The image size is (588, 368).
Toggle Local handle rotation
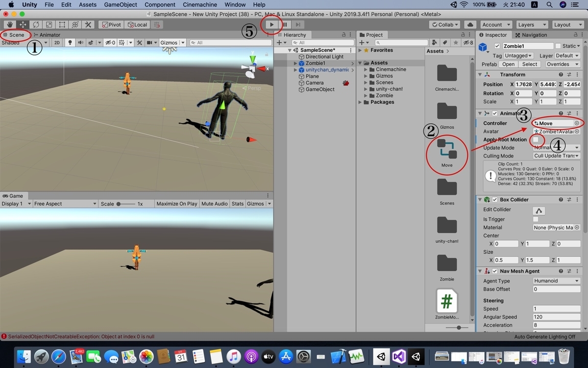[137, 25]
